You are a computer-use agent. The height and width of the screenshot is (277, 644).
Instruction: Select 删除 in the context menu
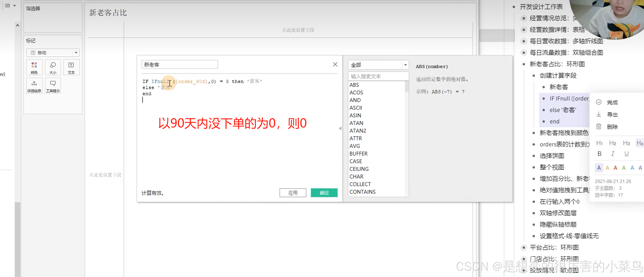pyautogui.click(x=612, y=127)
